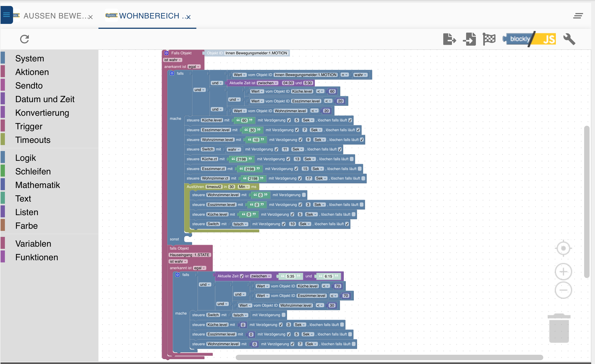Open the Logik block category
595x364 pixels.
tap(26, 158)
